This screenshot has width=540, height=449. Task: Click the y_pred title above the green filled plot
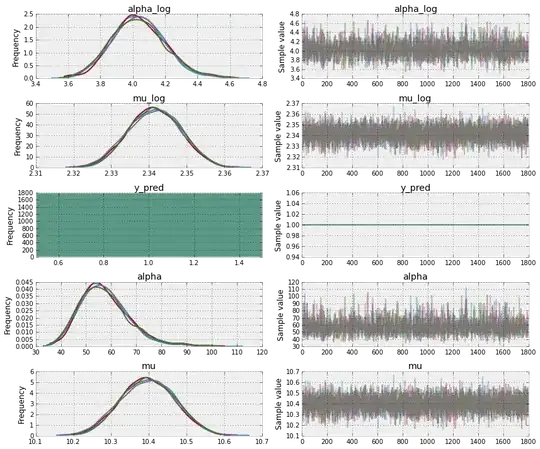click(149, 188)
